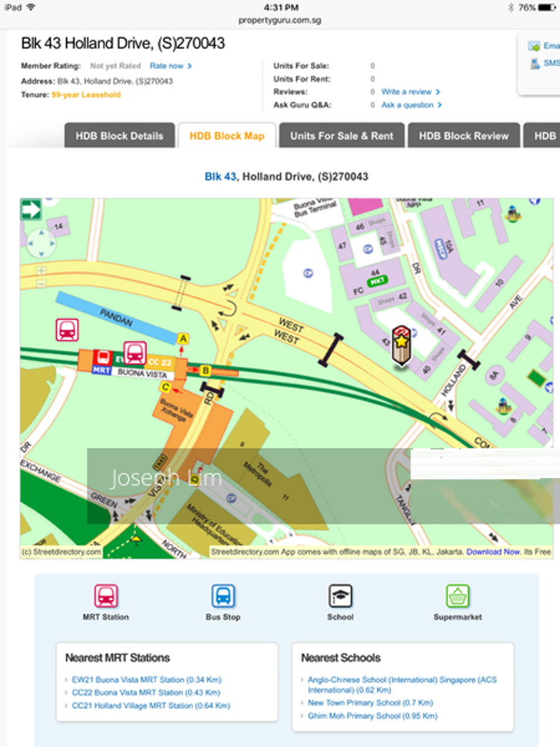The height and width of the screenshot is (747, 560).
Task: Tap the propertyguru.com.sg address bar
Action: (x=280, y=20)
